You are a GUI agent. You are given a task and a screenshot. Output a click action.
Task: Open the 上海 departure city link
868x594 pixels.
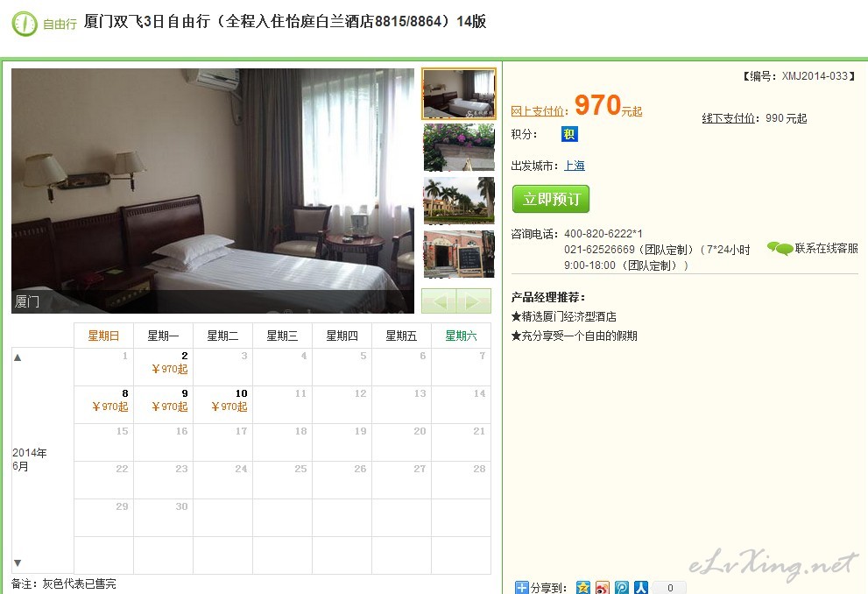click(574, 166)
